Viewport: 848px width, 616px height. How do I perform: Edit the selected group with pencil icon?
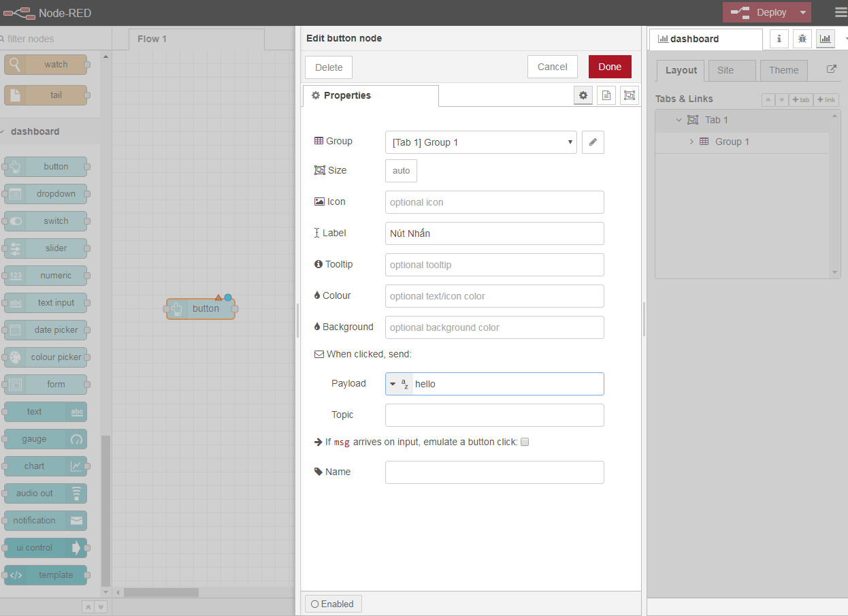[593, 142]
